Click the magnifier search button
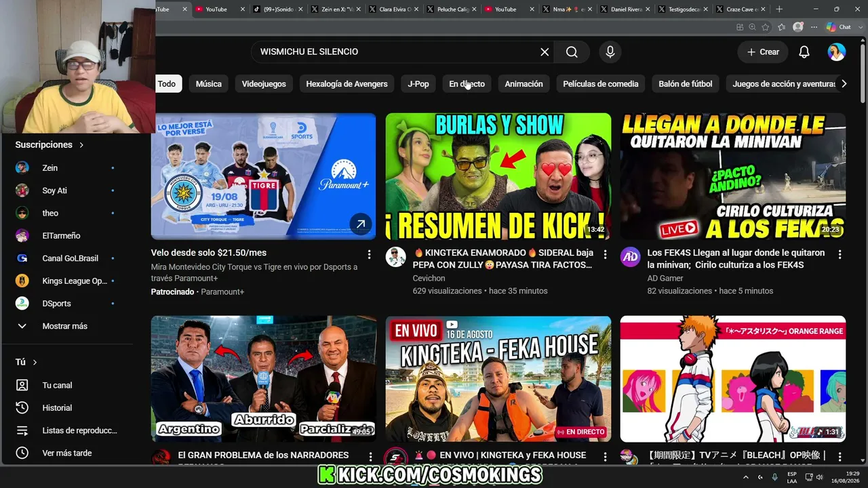Image resolution: width=868 pixels, height=488 pixels. (572, 52)
